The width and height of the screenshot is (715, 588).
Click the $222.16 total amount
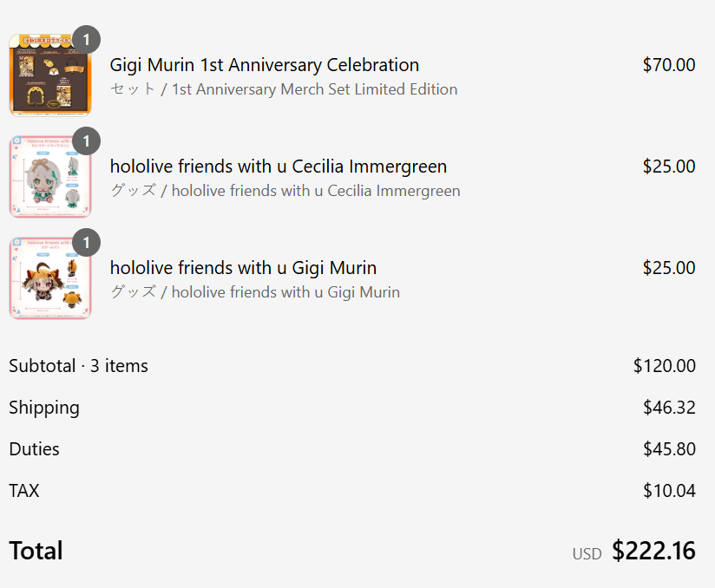pos(653,551)
